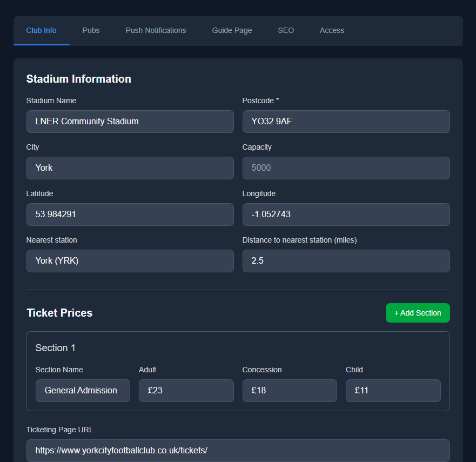The width and height of the screenshot is (476, 462).
Task: Edit Section Name field General Admission
Action: (x=83, y=390)
